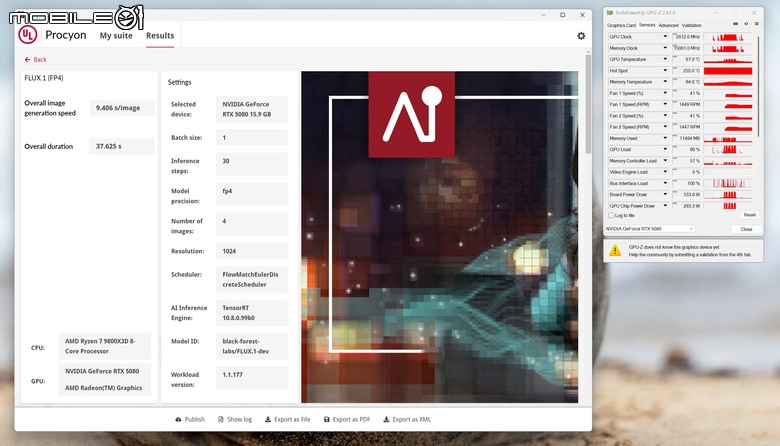Select the Results tab in Procyon
This screenshot has width=780, height=446.
160,36
